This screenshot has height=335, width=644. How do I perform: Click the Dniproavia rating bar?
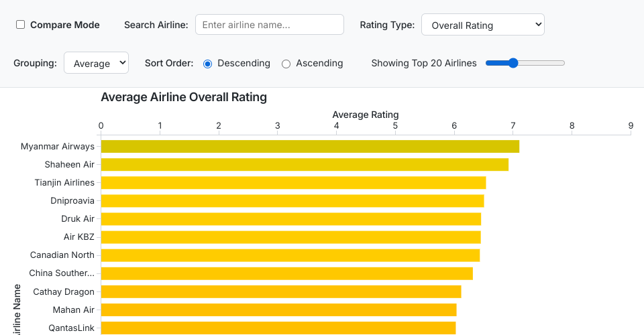(292, 200)
